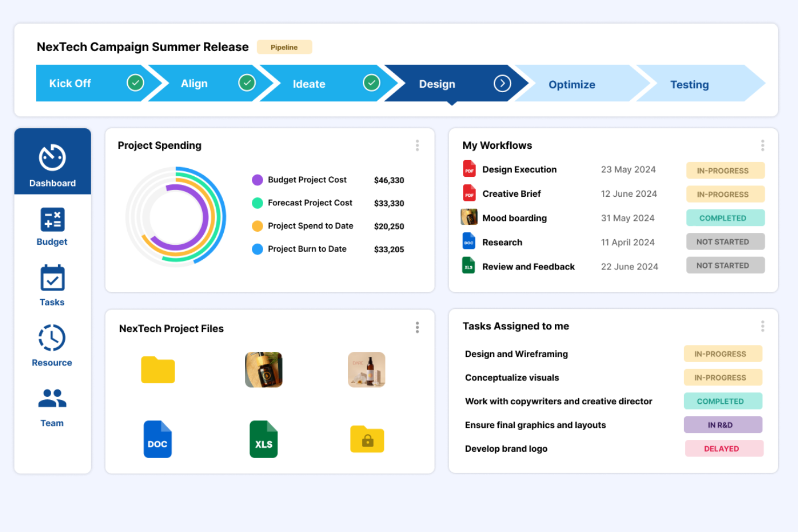Switch to the Optimize pipeline stage

(x=572, y=84)
